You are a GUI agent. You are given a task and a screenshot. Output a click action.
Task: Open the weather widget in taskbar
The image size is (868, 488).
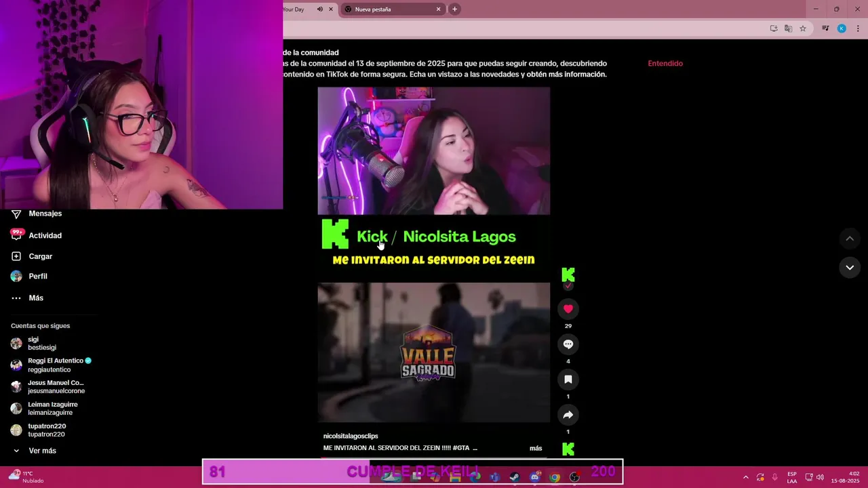click(x=26, y=477)
